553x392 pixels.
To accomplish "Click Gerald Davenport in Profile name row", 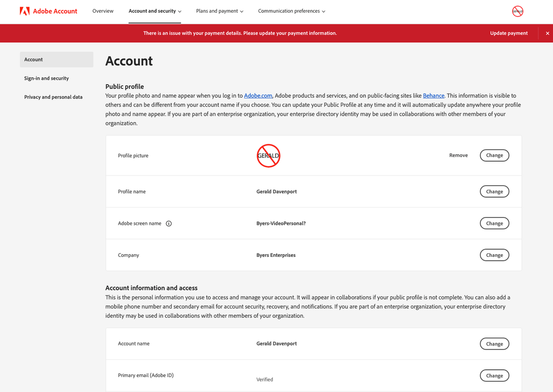I will [277, 192].
